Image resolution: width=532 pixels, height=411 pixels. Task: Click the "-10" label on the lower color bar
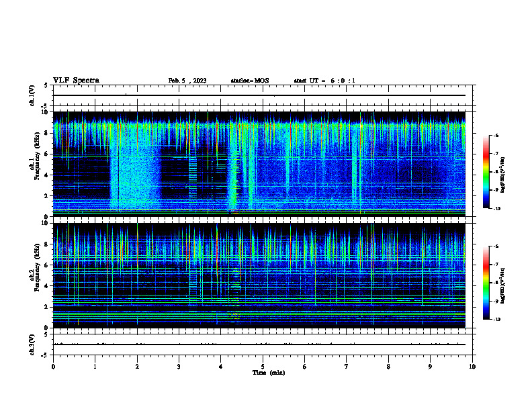[x=496, y=320]
